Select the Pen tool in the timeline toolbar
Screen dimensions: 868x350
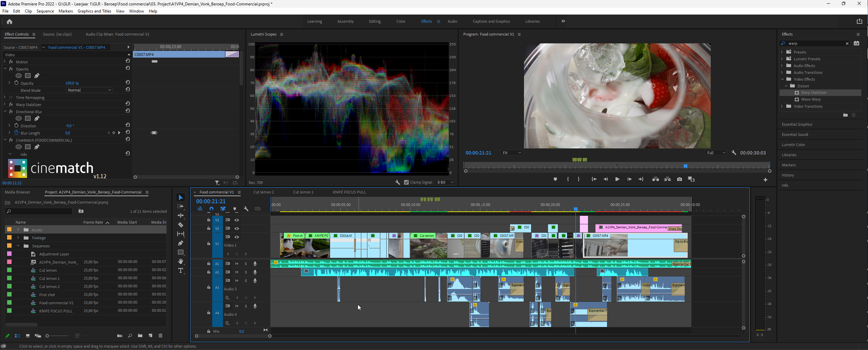pos(181,243)
